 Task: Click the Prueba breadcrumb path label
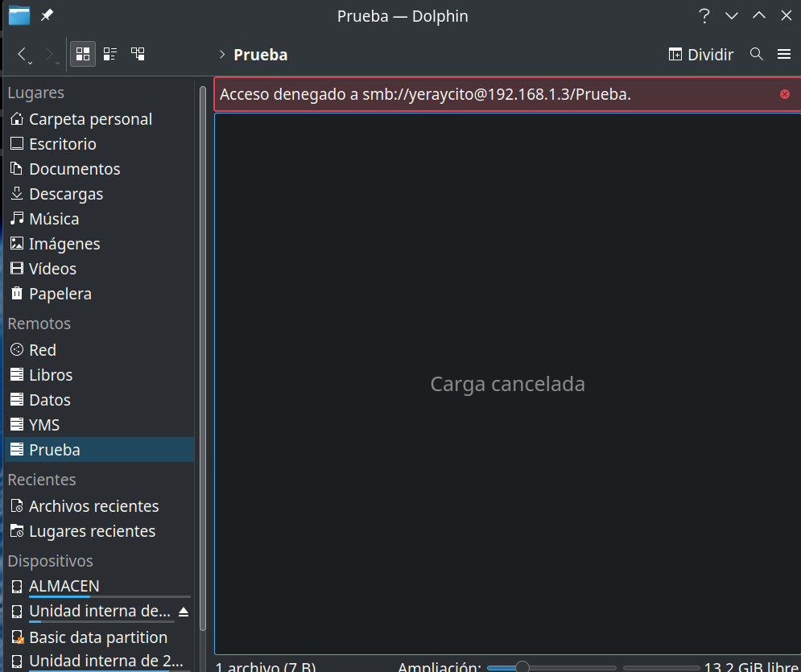pos(261,55)
